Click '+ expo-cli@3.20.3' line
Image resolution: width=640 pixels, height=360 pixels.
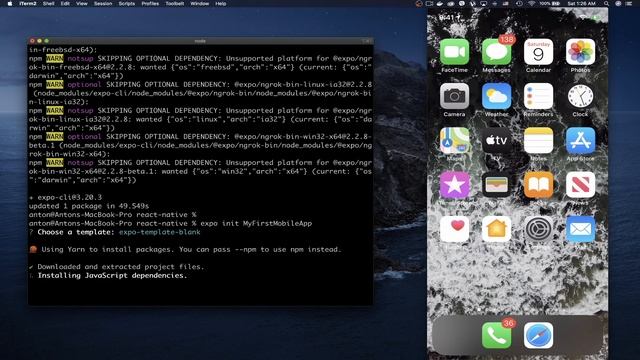point(65,197)
